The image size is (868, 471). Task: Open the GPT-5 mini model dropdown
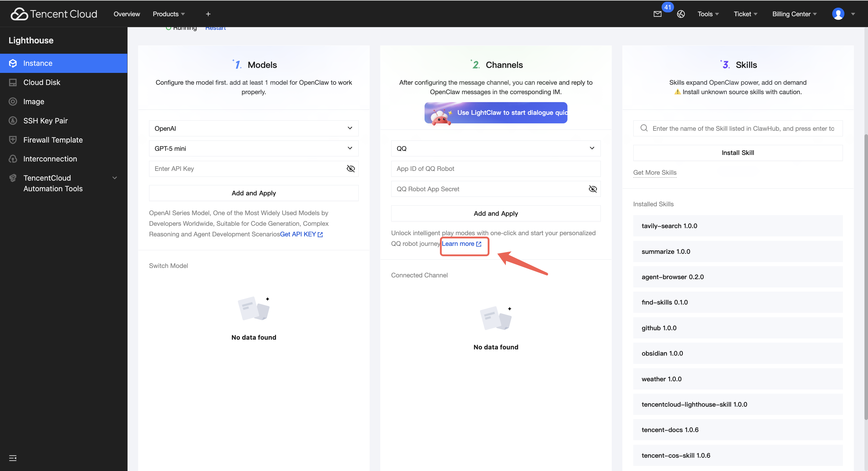click(253, 148)
